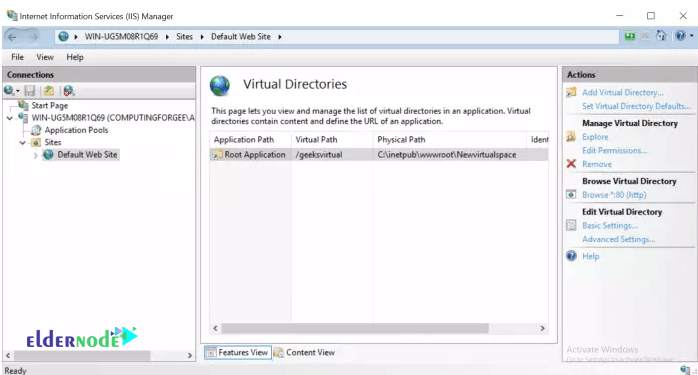Open the create-connection dropdown arrow
Screen dimensions: 698x375
[x=18, y=91]
